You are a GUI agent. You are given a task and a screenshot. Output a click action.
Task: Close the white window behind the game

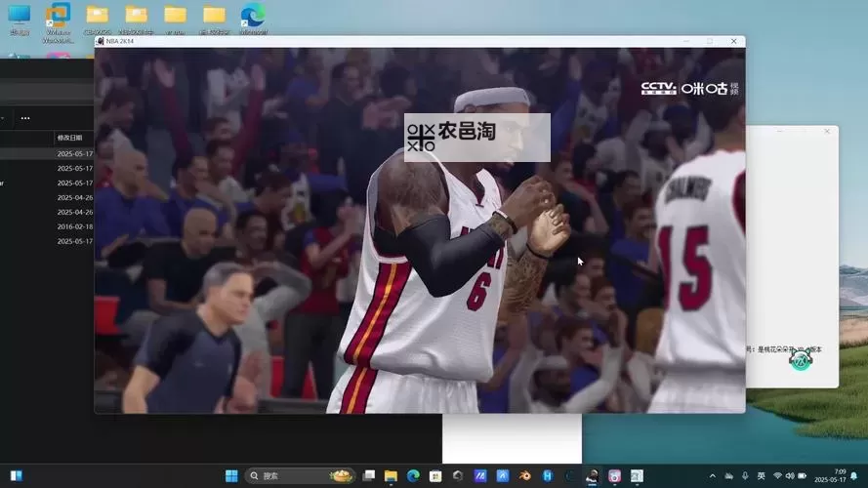(827, 131)
